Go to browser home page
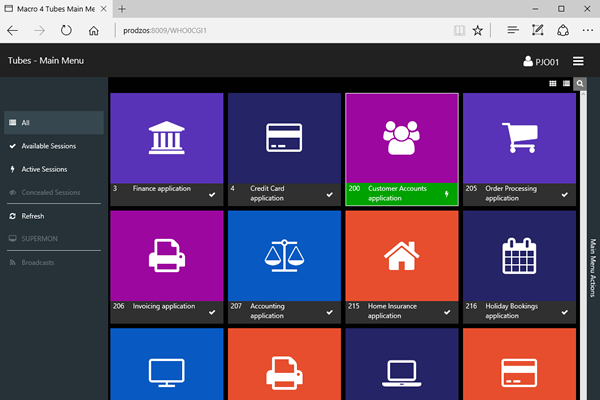The image size is (600, 400). tap(93, 31)
